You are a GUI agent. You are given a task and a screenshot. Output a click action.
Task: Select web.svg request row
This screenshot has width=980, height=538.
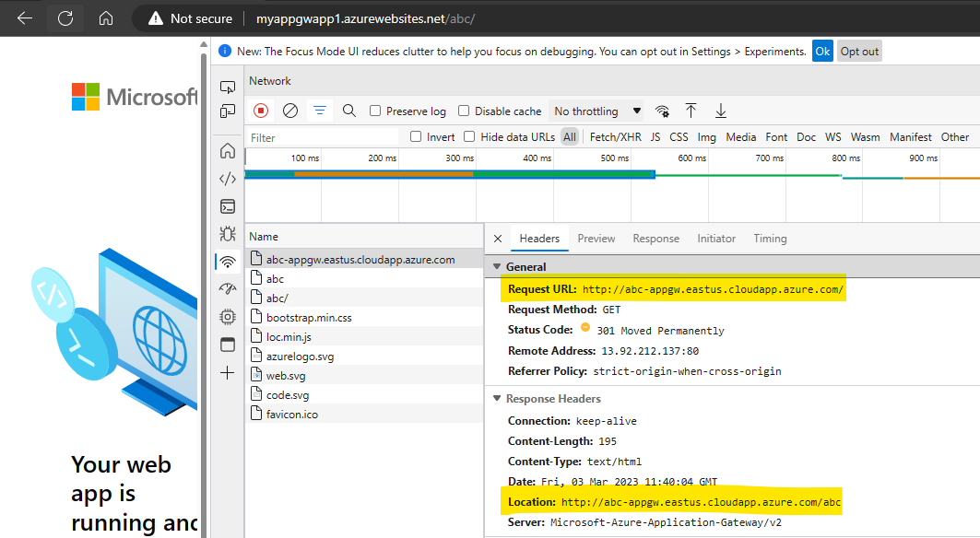point(364,376)
